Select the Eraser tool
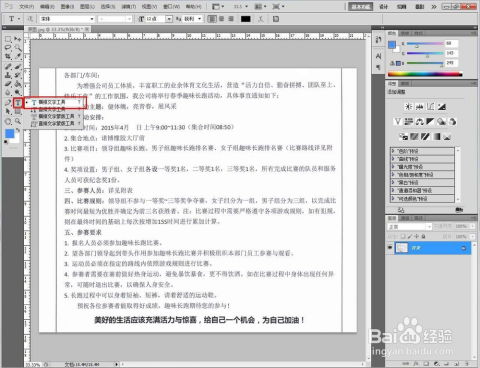The height and width of the screenshot is (368, 480). pos(8,84)
